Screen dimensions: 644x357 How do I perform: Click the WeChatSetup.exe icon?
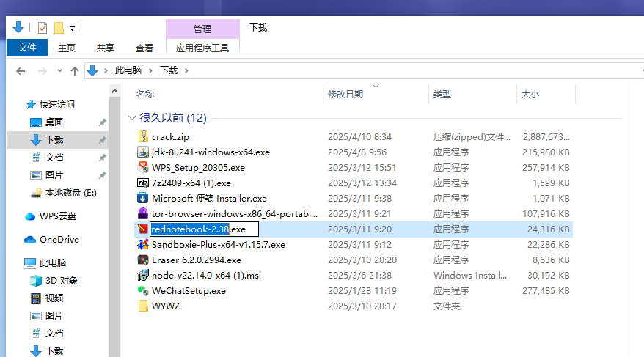click(143, 290)
